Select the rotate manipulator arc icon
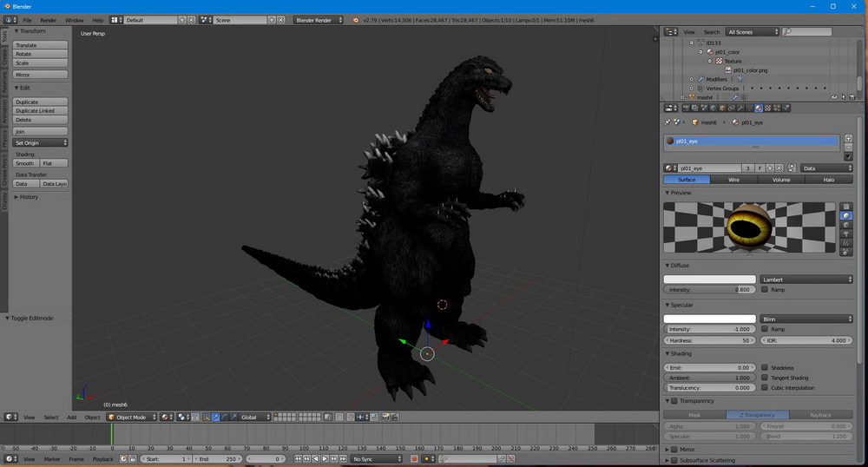Viewport: 868px width, 467px height. point(225,418)
